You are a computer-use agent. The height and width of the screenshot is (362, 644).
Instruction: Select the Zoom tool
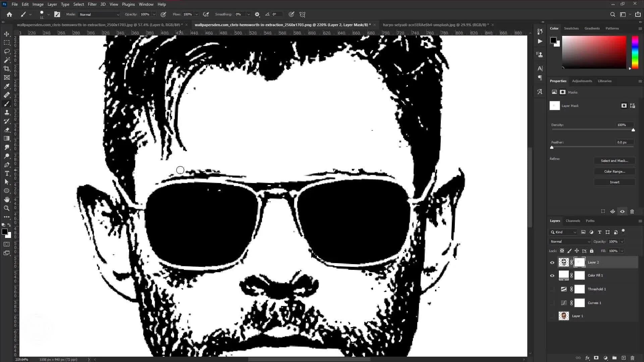pos(7,208)
